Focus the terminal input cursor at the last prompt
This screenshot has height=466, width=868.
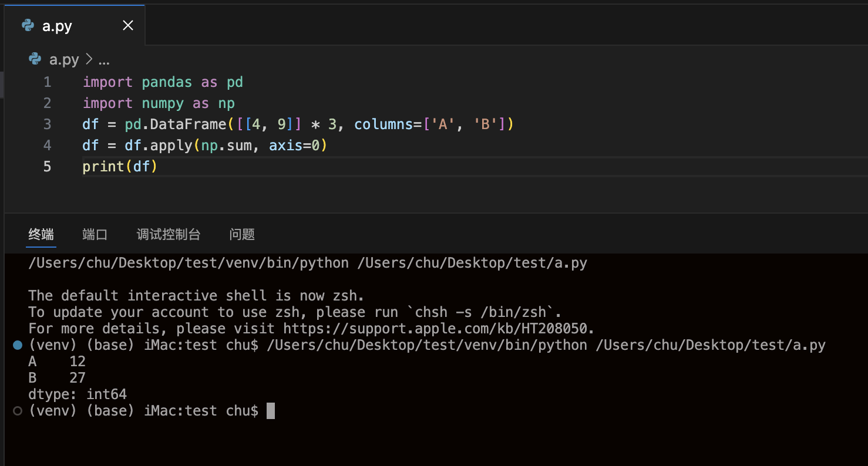coord(270,411)
